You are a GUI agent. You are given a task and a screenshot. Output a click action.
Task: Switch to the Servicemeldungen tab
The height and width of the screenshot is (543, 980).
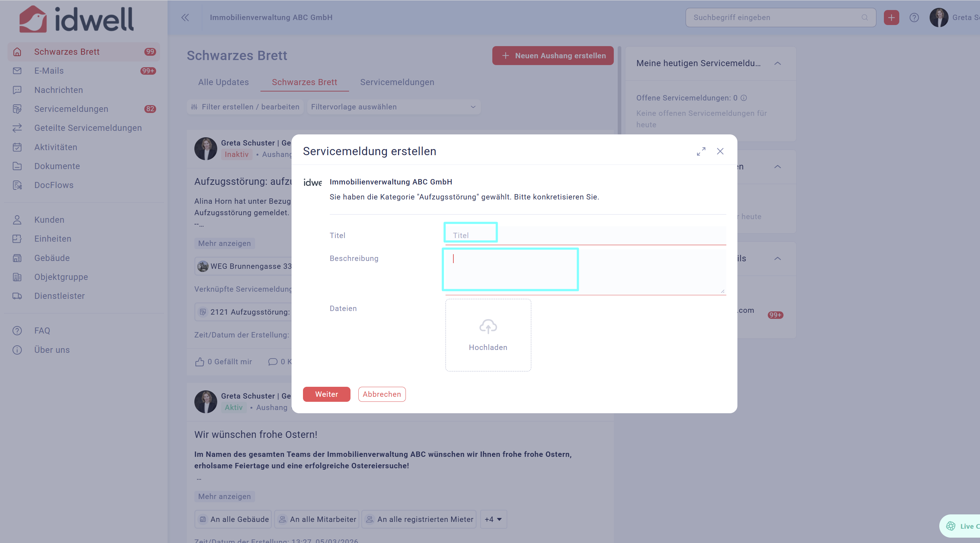click(397, 82)
